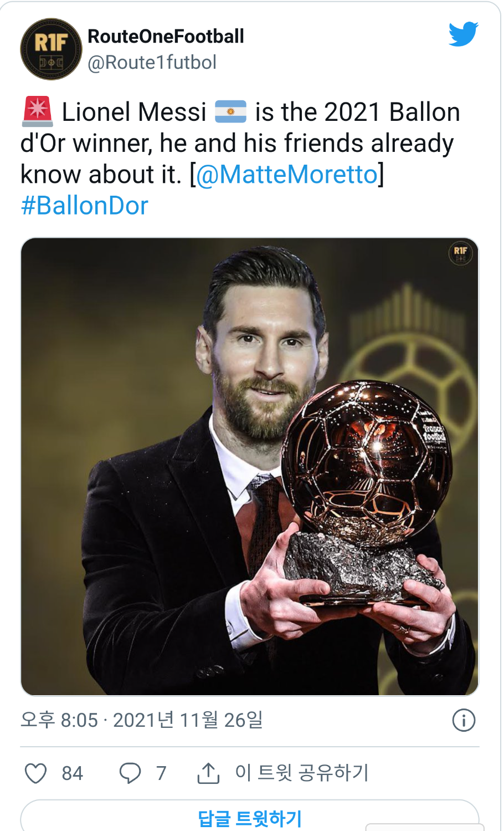The image size is (504, 831).
Task: Click the R1F watermark on the photo
Action: coord(460,253)
